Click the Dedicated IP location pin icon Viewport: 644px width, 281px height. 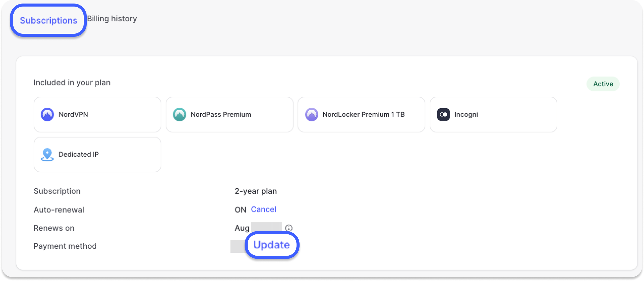tap(47, 154)
